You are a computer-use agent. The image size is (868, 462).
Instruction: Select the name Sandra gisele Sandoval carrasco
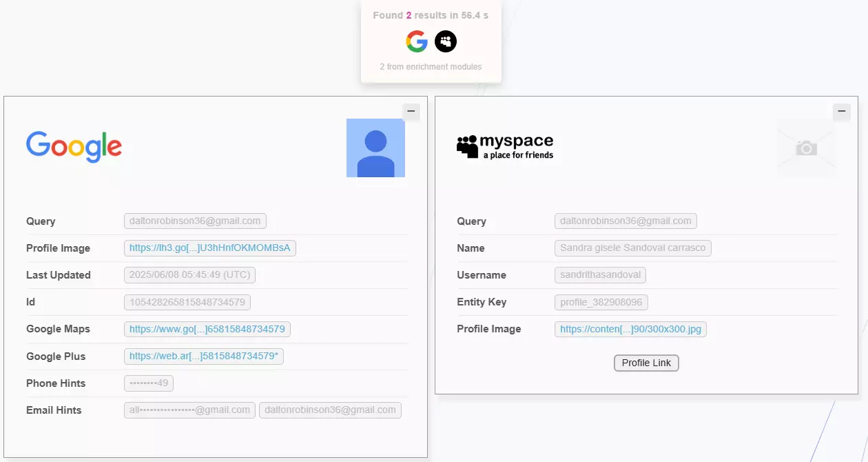pyautogui.click(x=633, y=248)
